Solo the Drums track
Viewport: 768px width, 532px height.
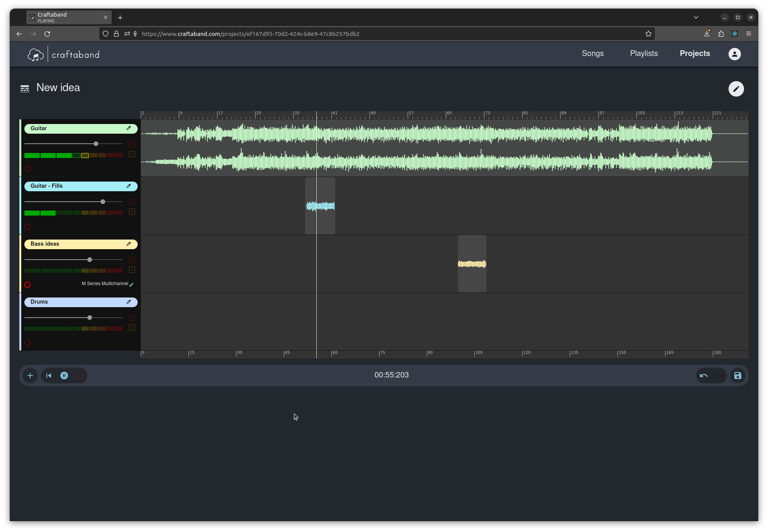point(132,328)
